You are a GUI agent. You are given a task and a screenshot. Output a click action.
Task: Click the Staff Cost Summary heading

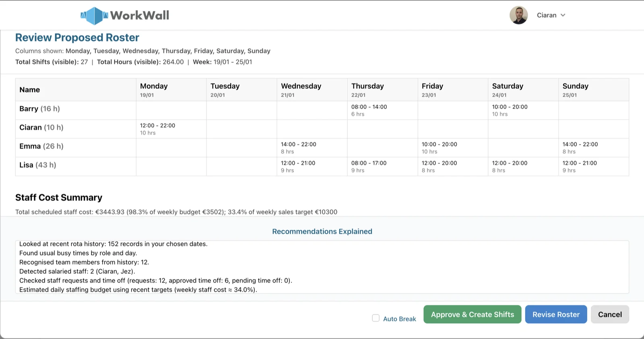click(59, 198)
